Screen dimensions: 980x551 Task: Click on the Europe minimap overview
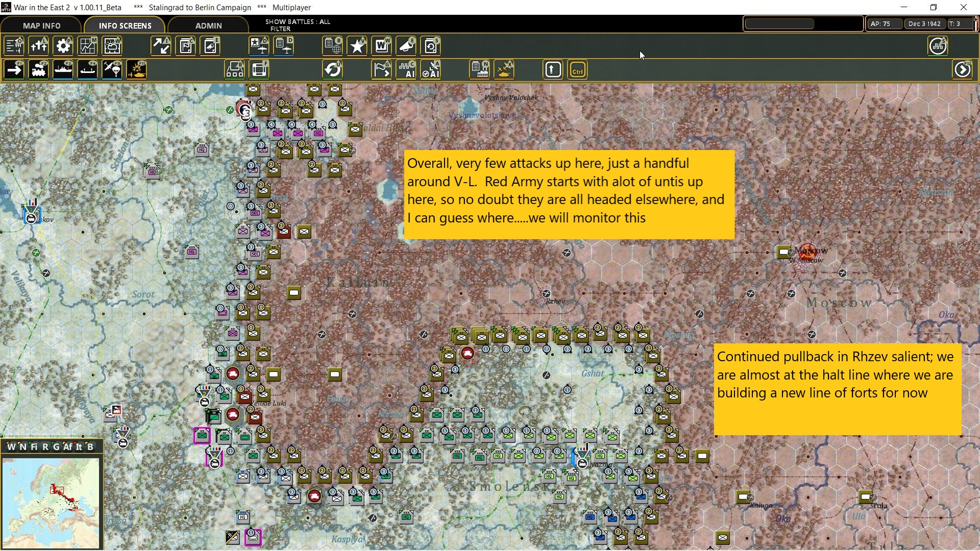[51, 503]
